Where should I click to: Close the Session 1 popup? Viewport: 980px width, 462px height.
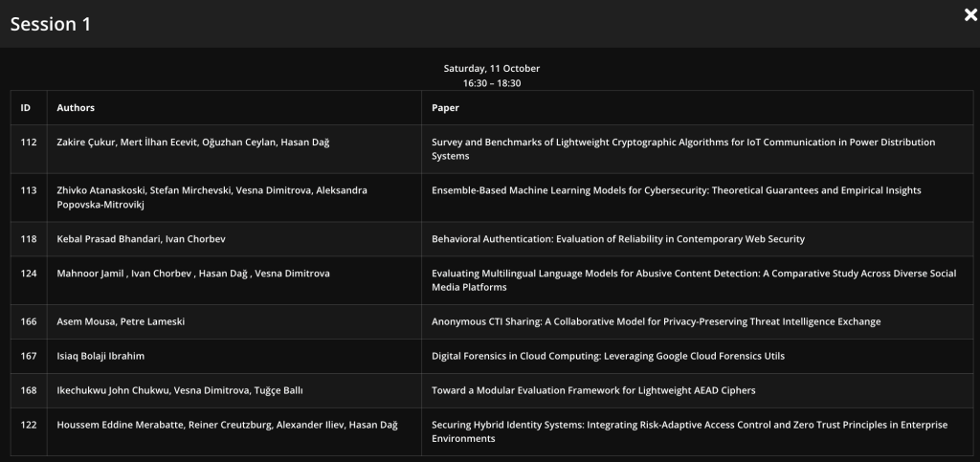click(x=969, y=14)
